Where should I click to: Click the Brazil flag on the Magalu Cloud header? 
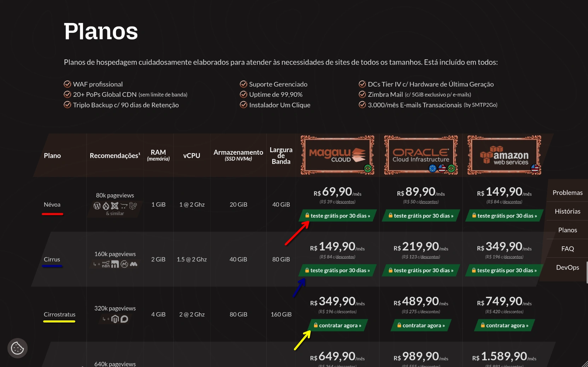click(x=368, y=168)
